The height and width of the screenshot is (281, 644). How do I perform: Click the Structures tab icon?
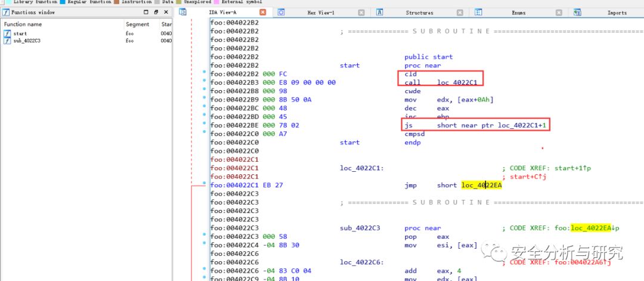point(380,13)
